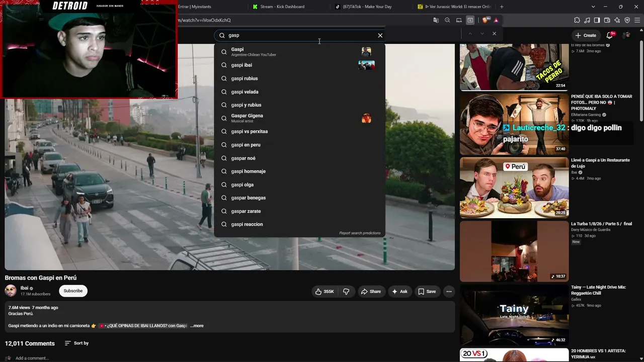Open the 'Tacos de Perro' video thumbnail
644x362 pixels.
(514, 67)
